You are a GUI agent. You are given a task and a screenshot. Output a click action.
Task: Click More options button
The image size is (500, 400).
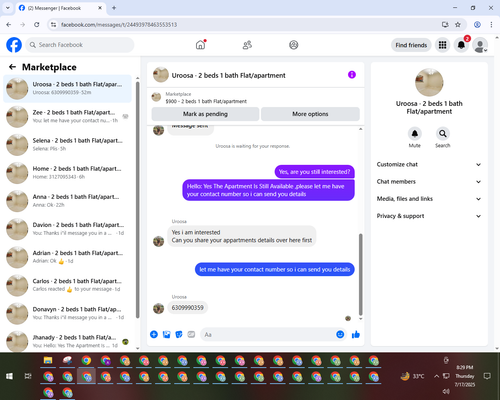[x=310, y=114]
